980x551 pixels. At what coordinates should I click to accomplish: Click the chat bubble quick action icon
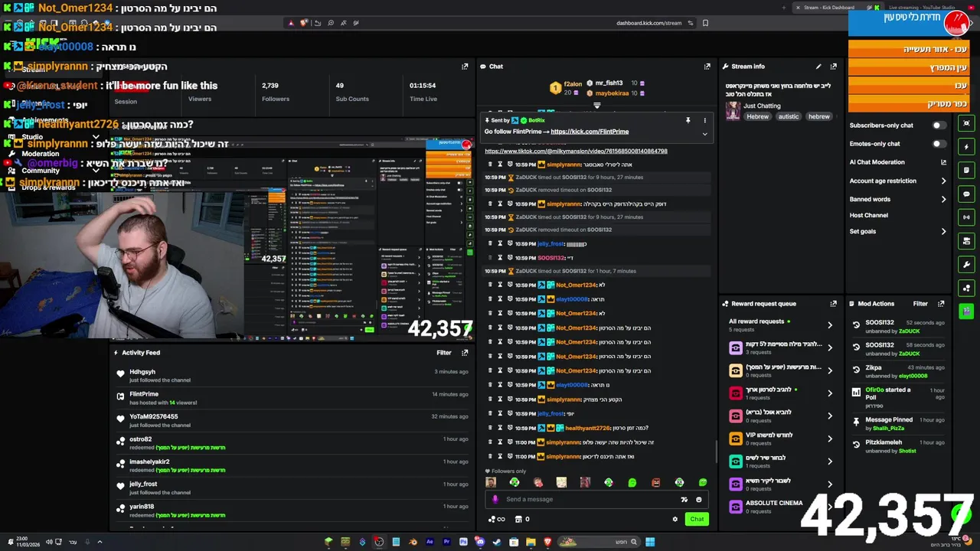click(x=966, y=194)
